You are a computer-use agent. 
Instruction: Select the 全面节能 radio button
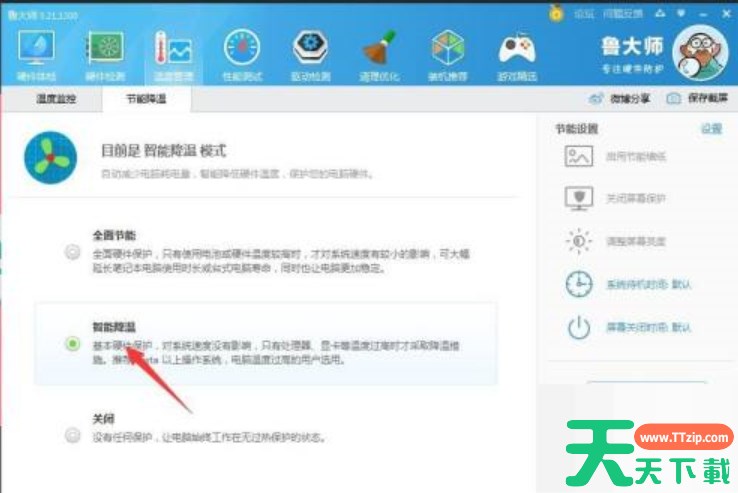tap(72, 252)
